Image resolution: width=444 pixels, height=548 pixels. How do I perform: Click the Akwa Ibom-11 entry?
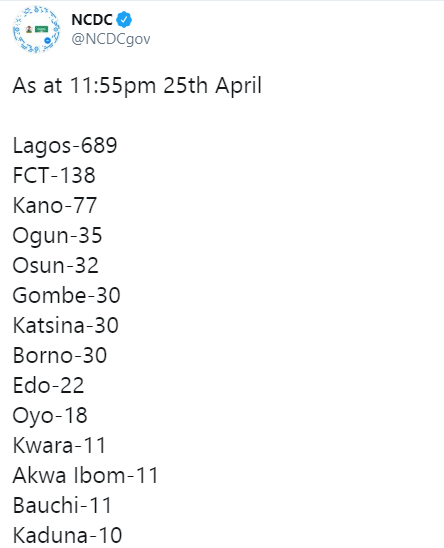tap(86, 476)
